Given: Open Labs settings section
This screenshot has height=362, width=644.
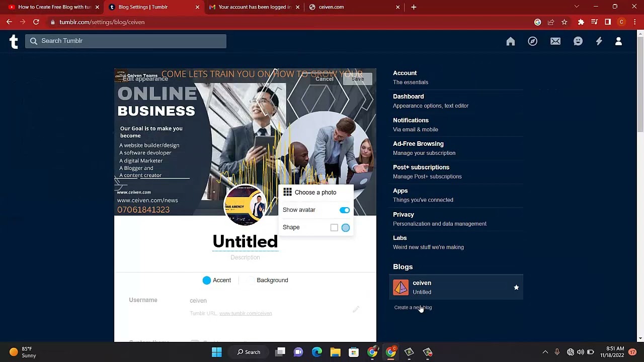Looking at the screenshot, I should click(457, 242).
